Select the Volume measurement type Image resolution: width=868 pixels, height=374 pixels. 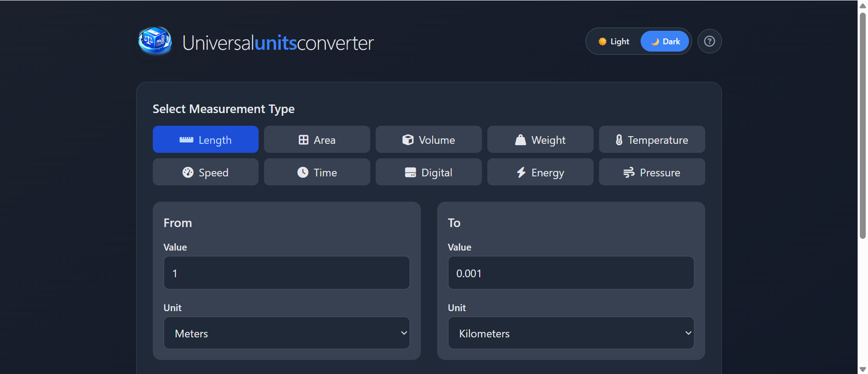pyautogui.click(x=429, y=140)
